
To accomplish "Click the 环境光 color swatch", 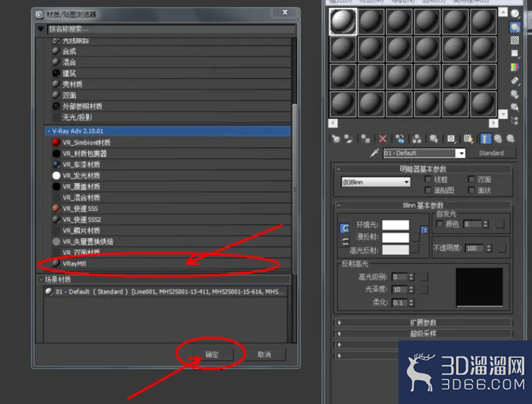I will pos(396,225).
